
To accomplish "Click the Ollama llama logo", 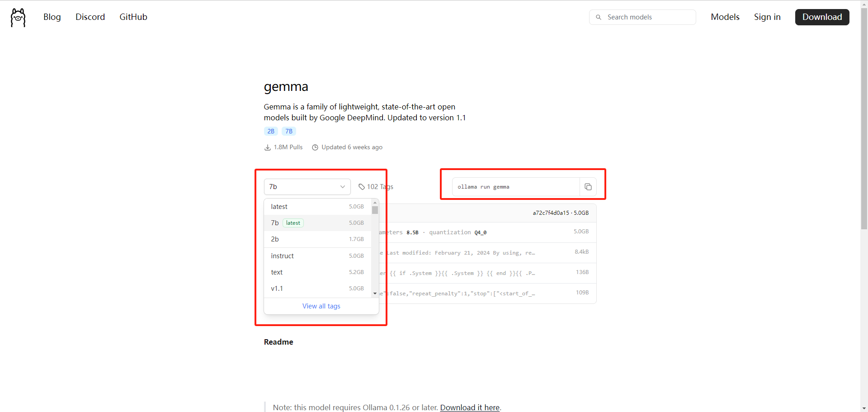I will point(18,18).
